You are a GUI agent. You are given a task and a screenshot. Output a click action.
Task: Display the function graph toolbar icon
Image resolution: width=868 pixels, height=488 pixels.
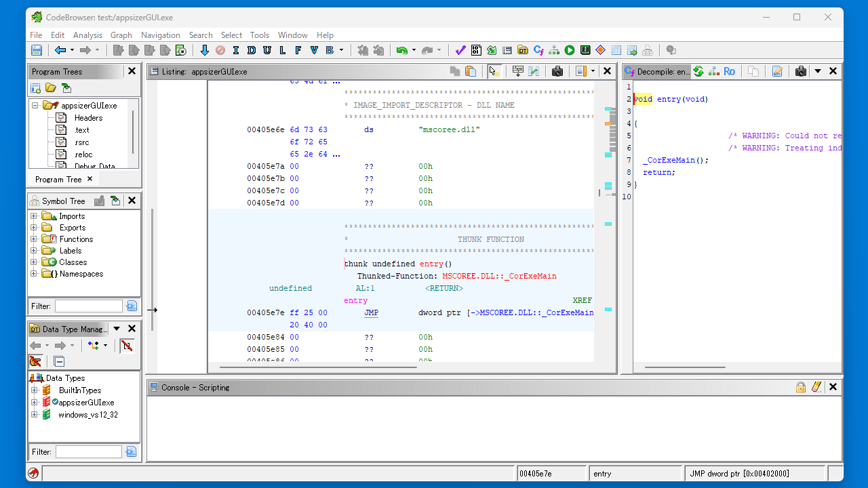pos(554,50)
